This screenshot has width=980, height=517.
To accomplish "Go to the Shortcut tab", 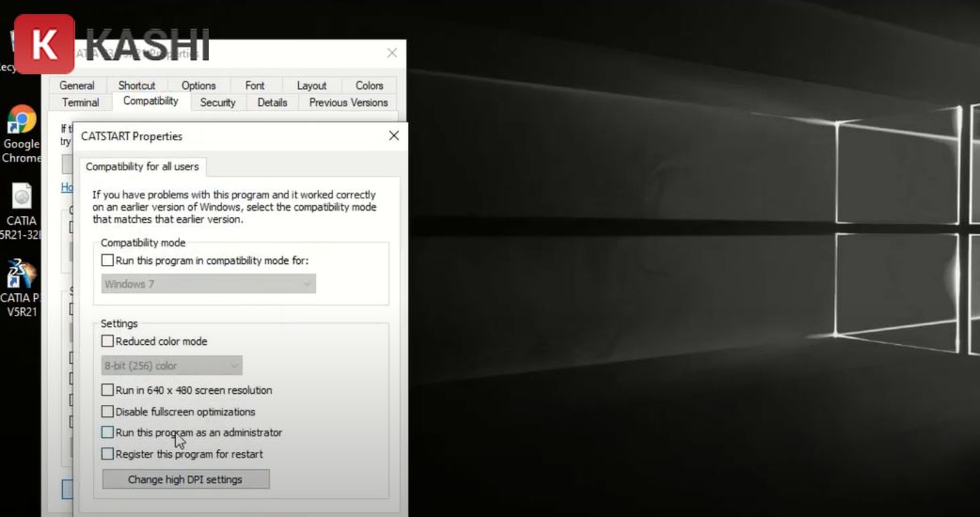I will click(136, 86).
